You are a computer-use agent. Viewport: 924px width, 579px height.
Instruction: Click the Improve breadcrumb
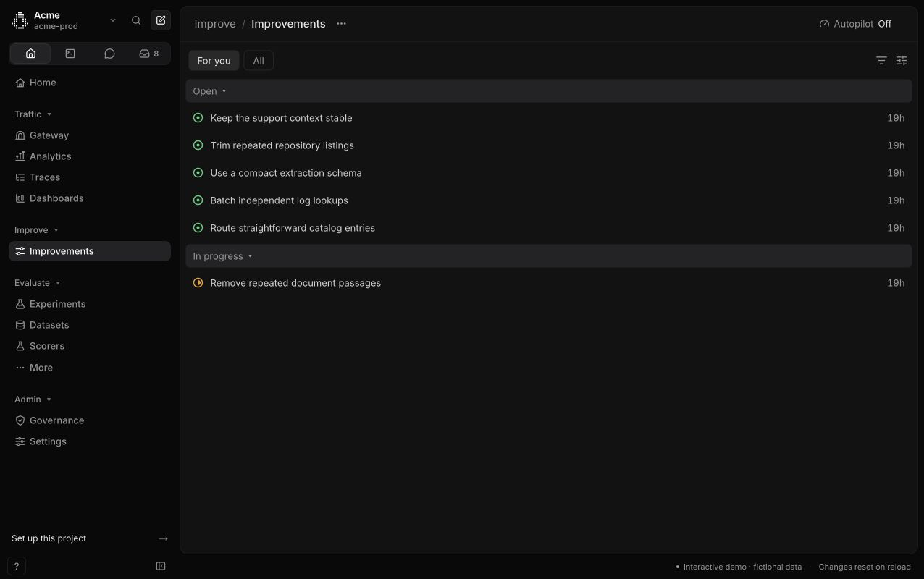coord(215,24)
